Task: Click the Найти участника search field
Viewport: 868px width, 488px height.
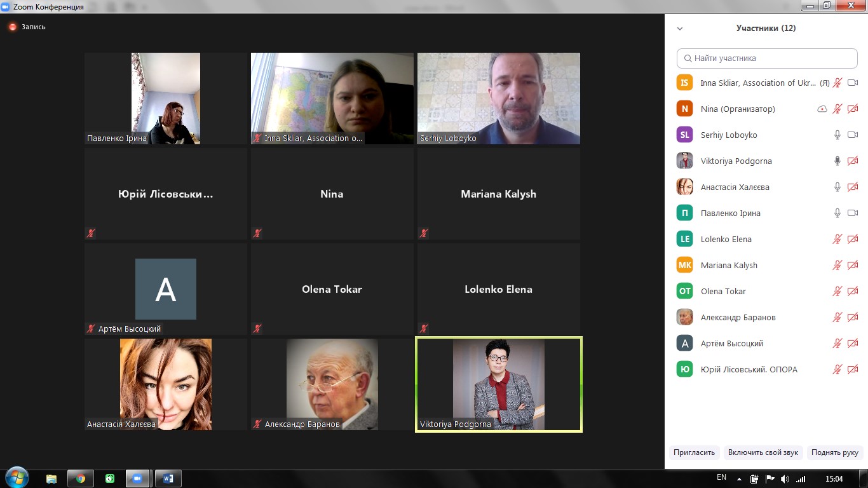Action: click(x=766, y=58)
